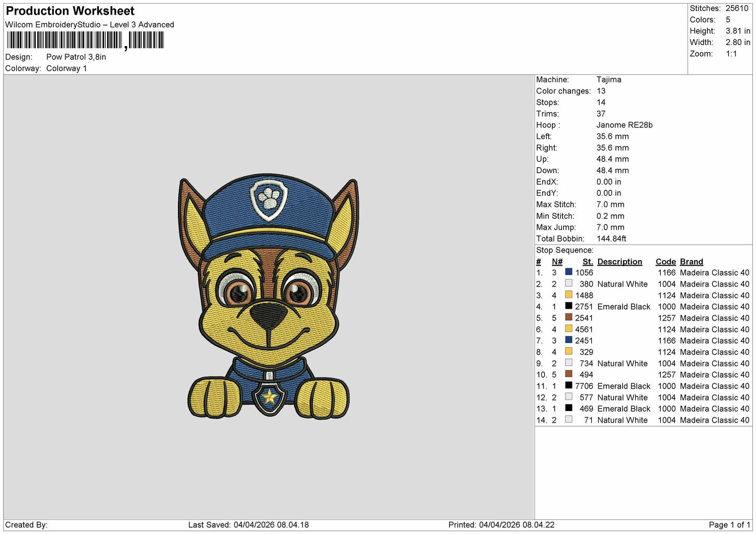Click the Up value '48.4 mm'
The height and width of the screenshot is (534, 756).
click(x=613, y=159)
